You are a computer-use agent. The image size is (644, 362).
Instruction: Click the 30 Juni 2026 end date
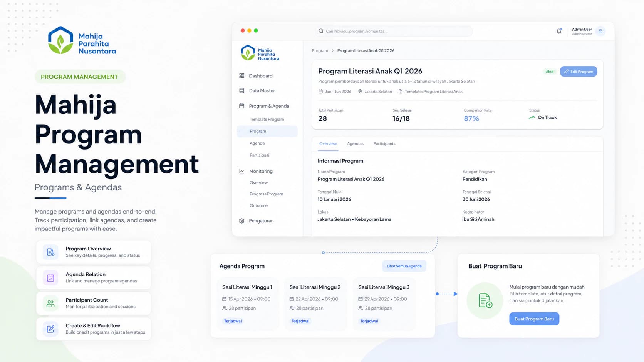(476, 199)
